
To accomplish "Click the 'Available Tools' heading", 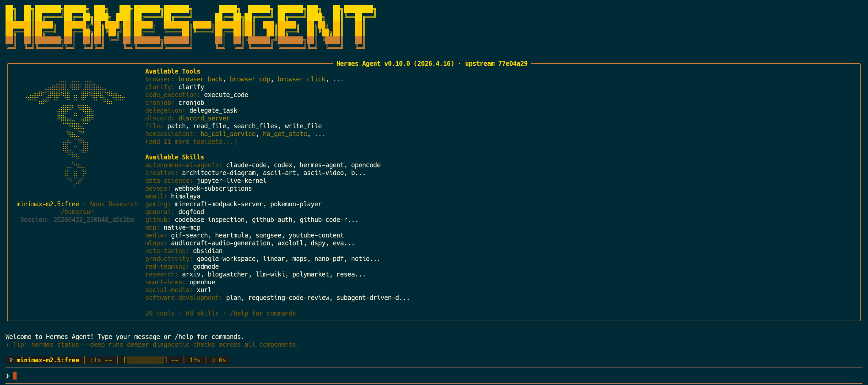I will 172,71.
